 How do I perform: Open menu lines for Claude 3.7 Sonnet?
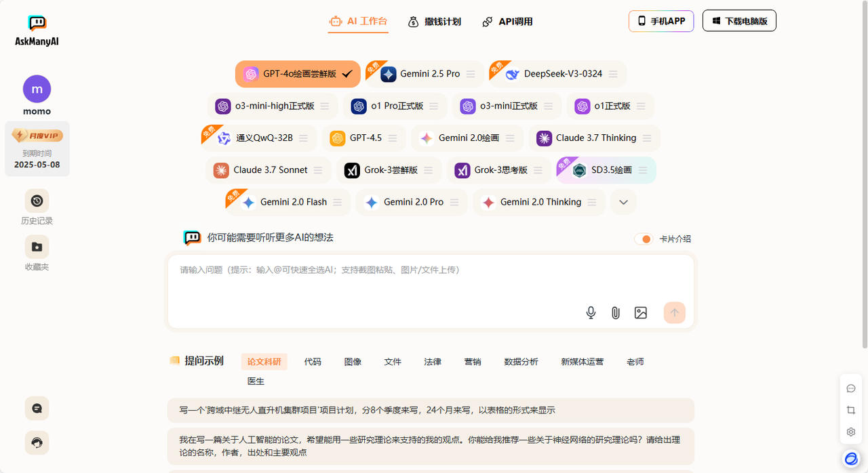point(318,170)
